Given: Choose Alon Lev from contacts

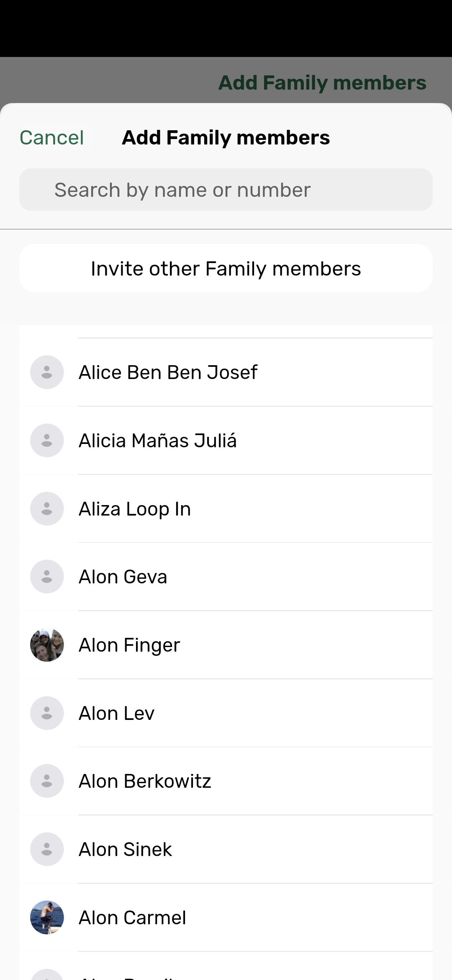Looking at the screenshot, I should pyautogui.click(x=117, y=713).
